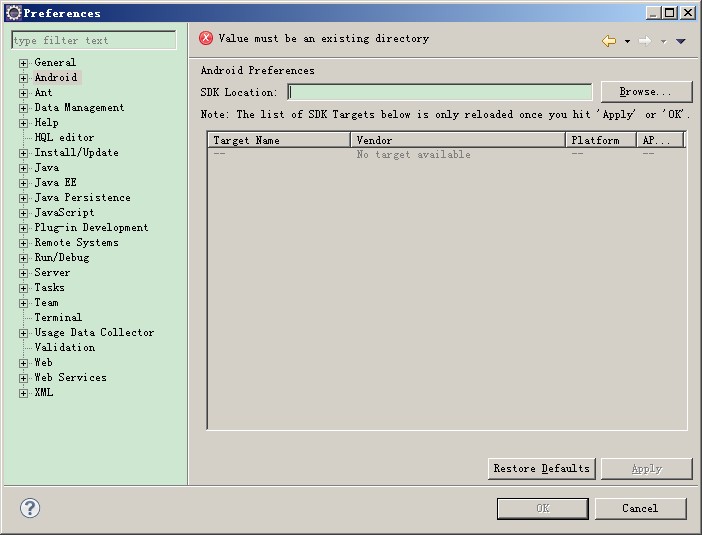Screen dimensions: 702x535
Task: Click the OK button
Action: pyautogui.click(x=543, y=509)
